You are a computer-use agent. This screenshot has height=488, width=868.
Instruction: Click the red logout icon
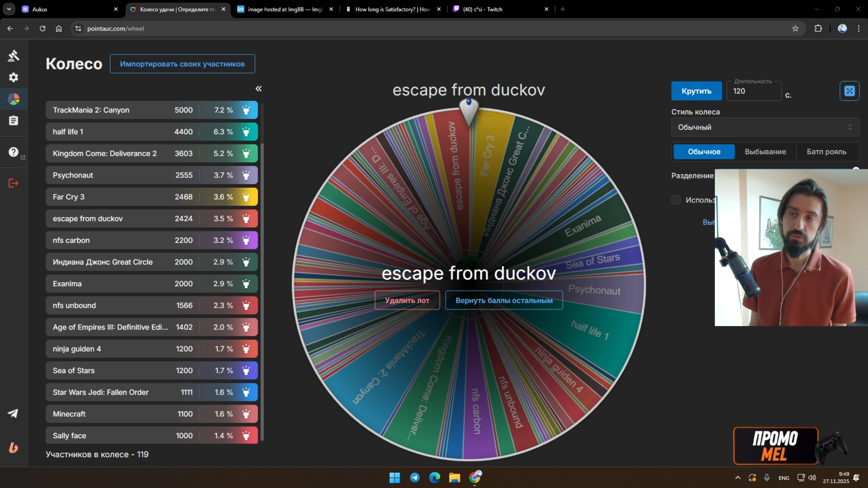pos(14,183)
